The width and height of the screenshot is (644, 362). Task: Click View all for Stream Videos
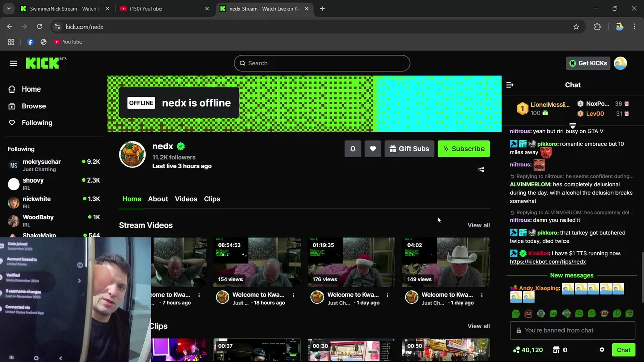[x=478, y=225]
